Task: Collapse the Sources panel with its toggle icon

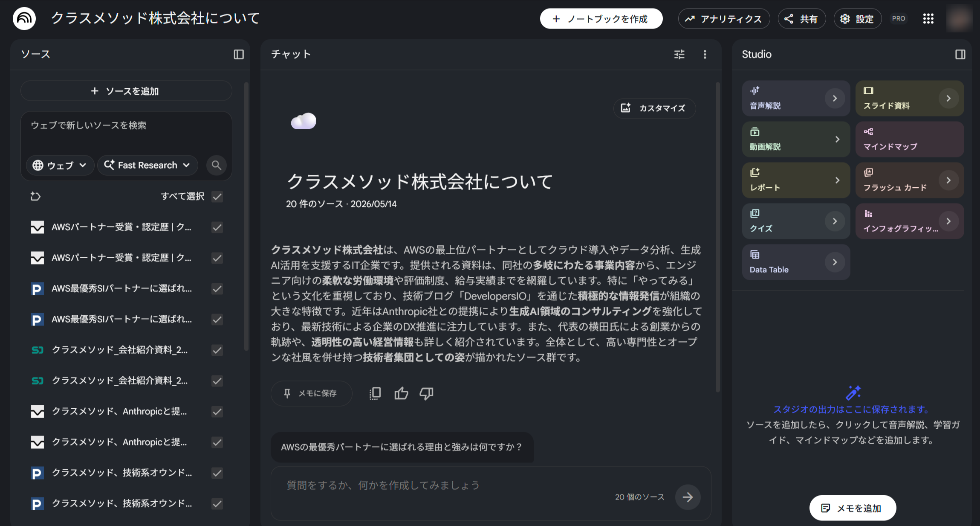Action: (239, 54)
